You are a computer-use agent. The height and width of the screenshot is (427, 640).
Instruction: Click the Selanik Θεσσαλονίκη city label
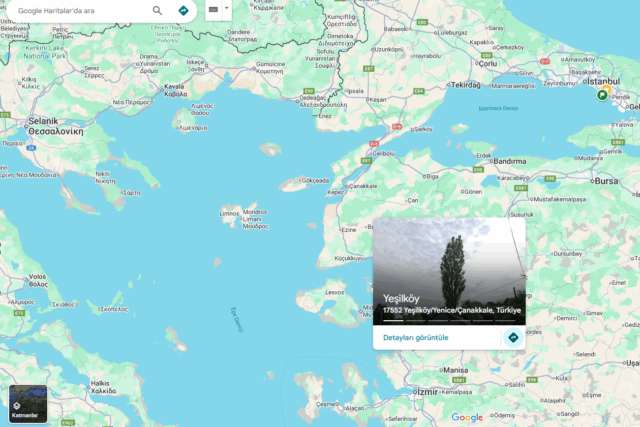coord(56,126)
